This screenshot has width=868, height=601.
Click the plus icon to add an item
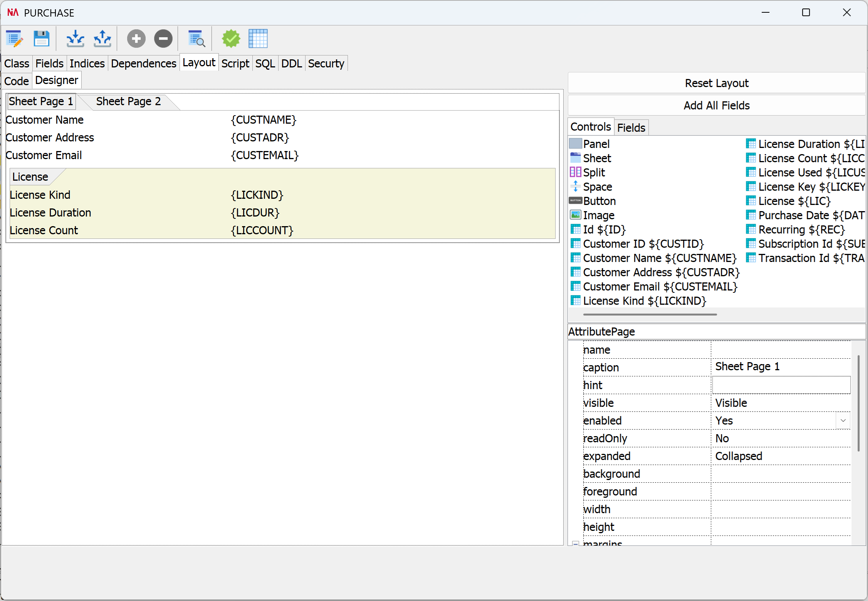coord(136,39)
